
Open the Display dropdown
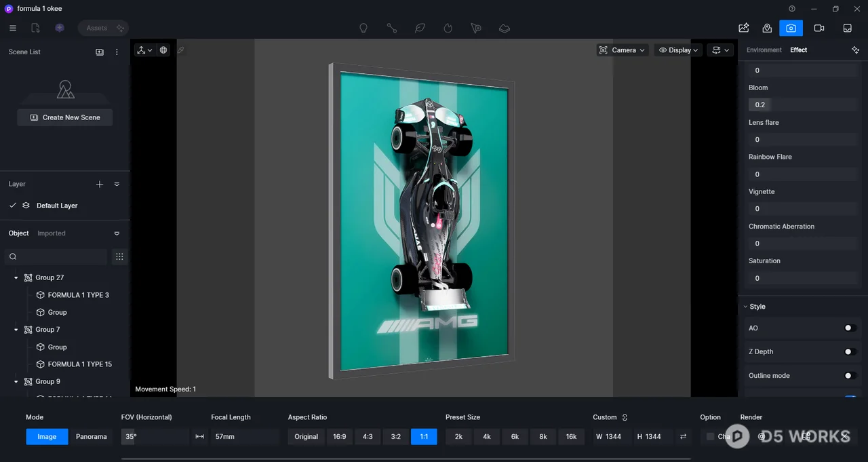click(678, 50)
